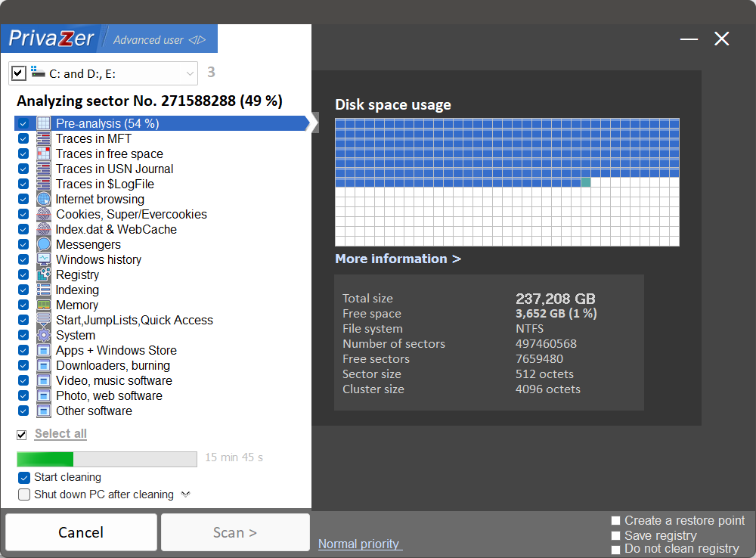
Task: Uncheck the Start cleaning checkbox
Action: point(24,478)
